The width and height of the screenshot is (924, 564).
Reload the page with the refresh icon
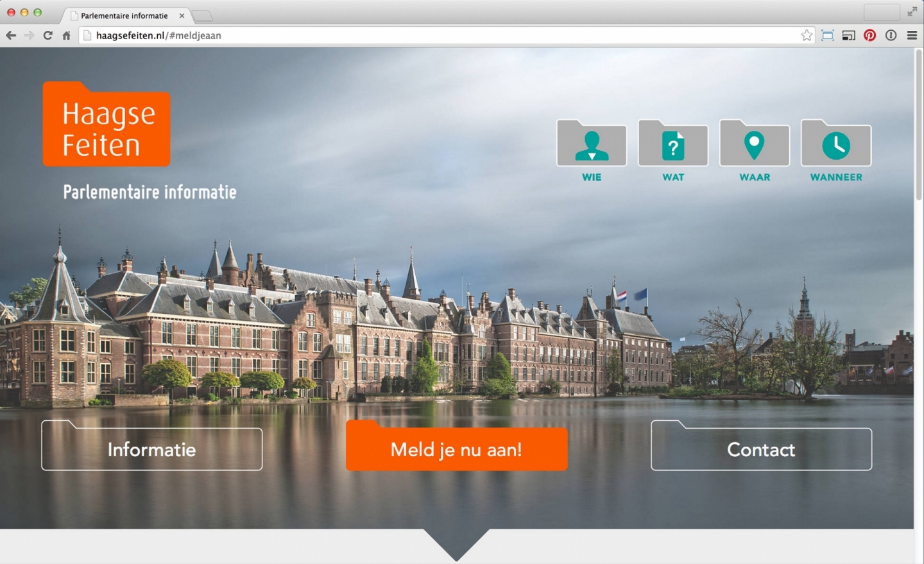click(x=47, y=35)
